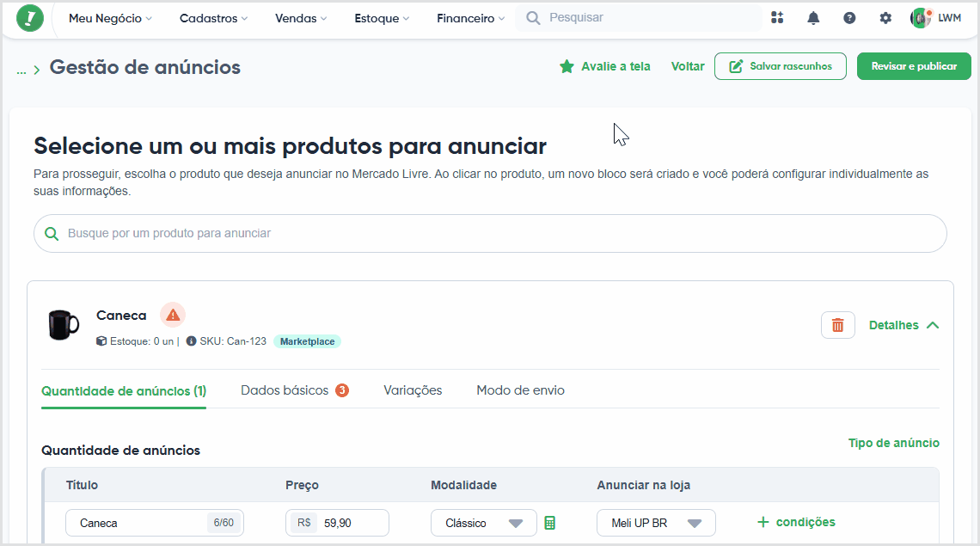Click the Gestão de anúncios heading
This screenshot has width=980, height=546.
(x=145, y=68)
